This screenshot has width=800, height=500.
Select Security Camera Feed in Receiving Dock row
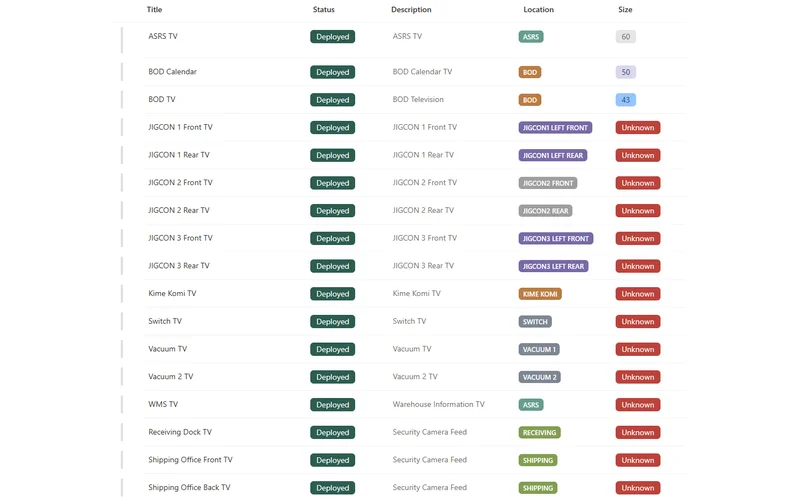point(430,432)
